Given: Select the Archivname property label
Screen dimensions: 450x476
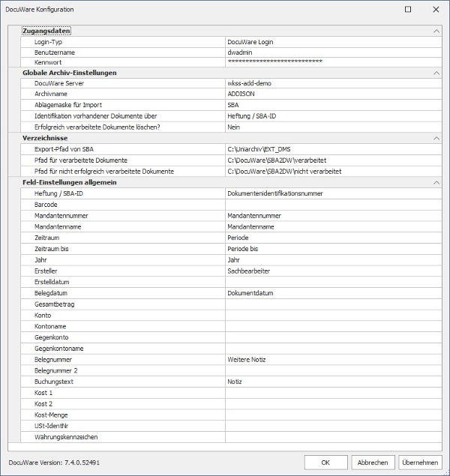Looking at the screenshot, I should click(x=51, y=94).
